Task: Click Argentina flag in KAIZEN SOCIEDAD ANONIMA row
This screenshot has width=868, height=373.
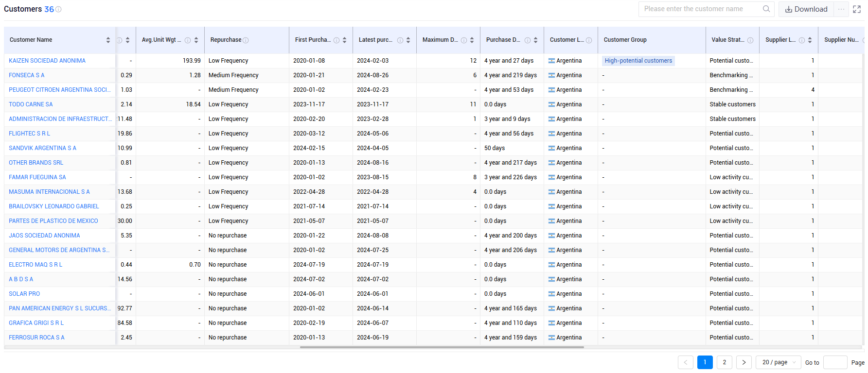Action: coord(551,61)
